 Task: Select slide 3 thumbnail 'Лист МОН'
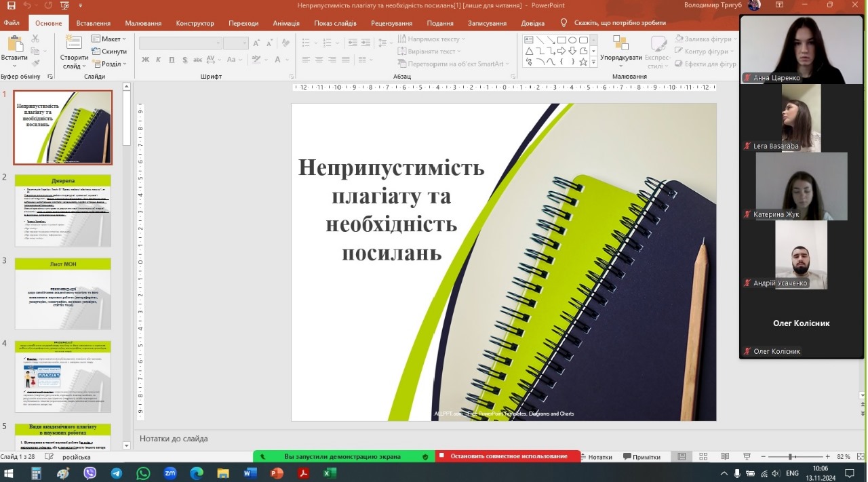click(63, 294)
